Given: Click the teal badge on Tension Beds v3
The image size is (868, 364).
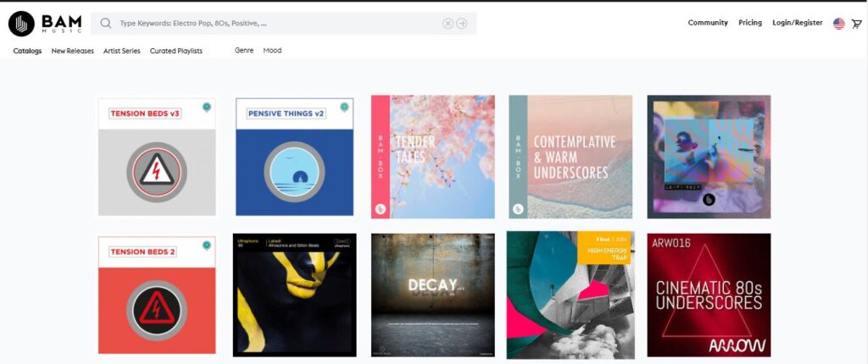Looking at the screenshot, I should coord(207,107).
